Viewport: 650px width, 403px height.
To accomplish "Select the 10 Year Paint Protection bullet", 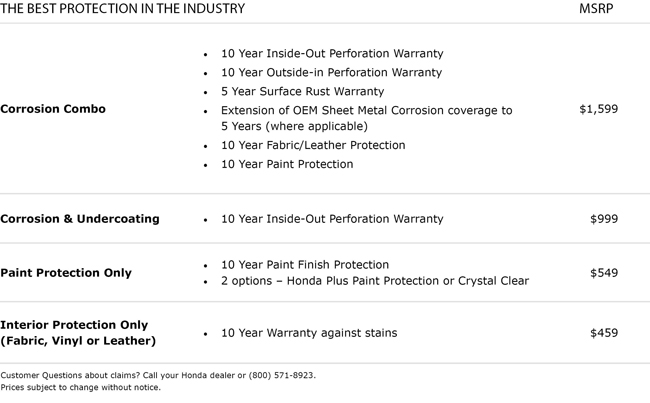I will tap(287, 165).
